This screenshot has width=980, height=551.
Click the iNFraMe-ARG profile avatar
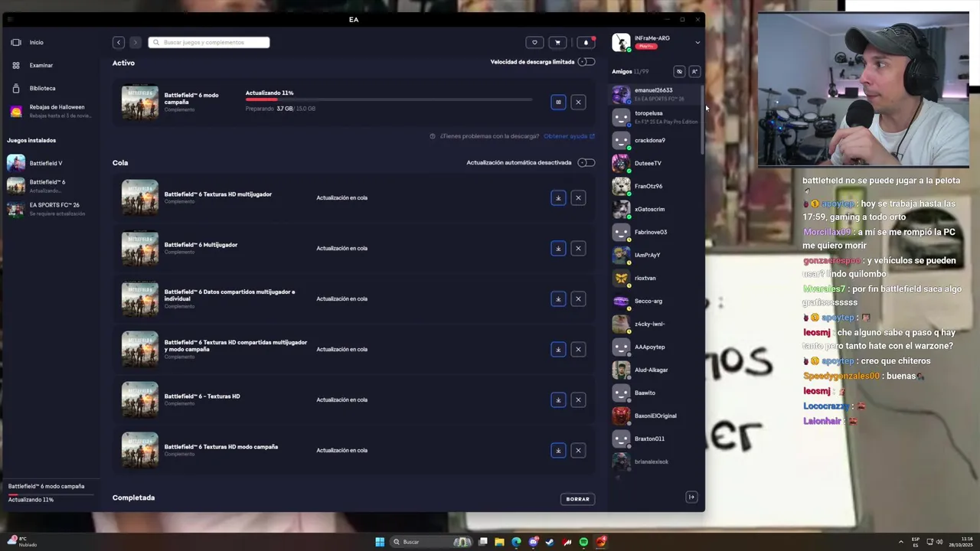click(x=621, y=42)
